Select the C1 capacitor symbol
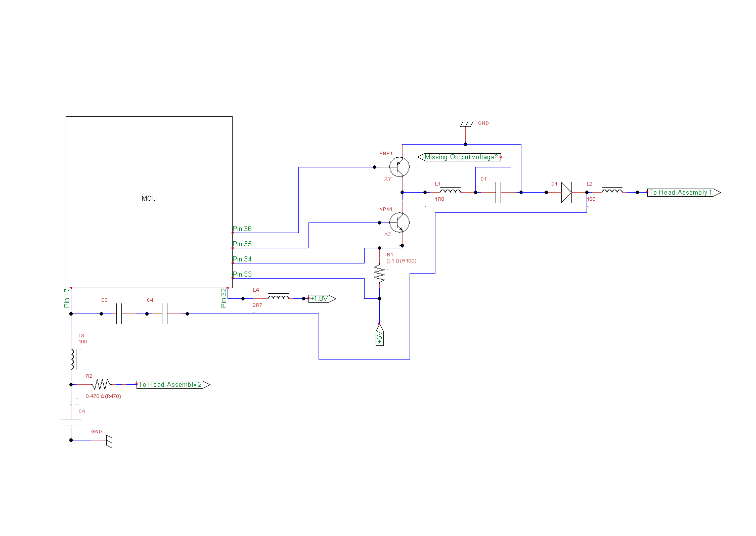The width and height of the screenshot is (756, 536). [498, 192]
